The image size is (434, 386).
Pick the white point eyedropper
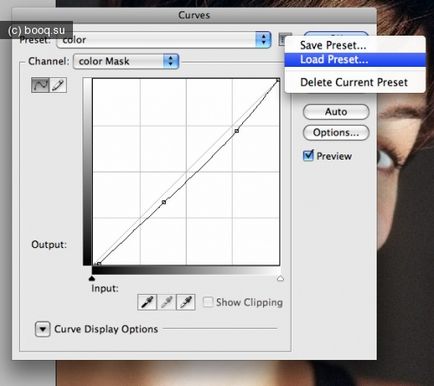tap(186, 302)
